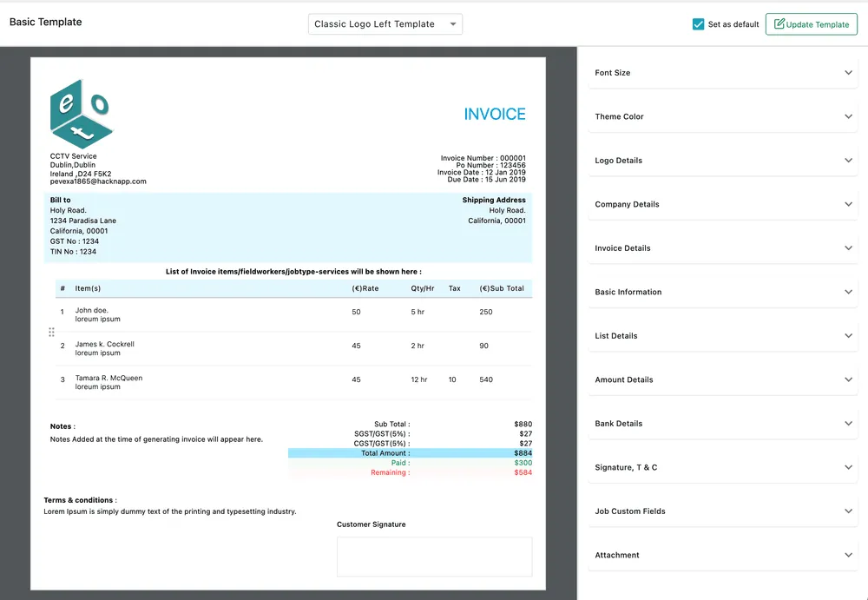The image size is (868, 600).
Task: Click the 'Shipping Address' heading
Action: [x=494, y=200]
